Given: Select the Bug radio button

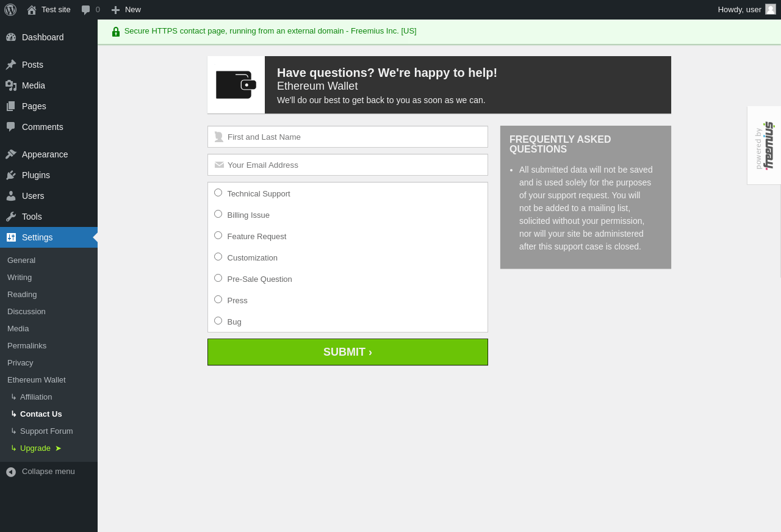Looking at the screenshot, I should (x=218, y=321).
